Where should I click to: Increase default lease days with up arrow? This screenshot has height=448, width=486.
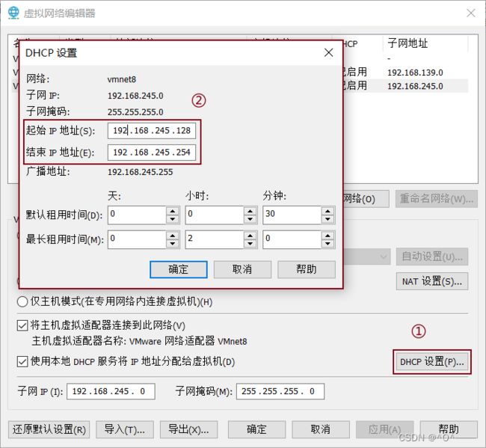[172, 211]
